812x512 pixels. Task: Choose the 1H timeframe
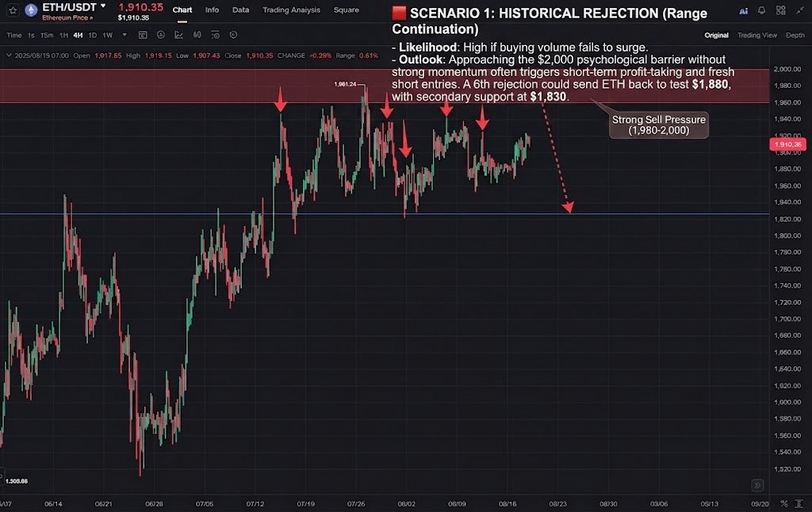click(x=63, y=35)
